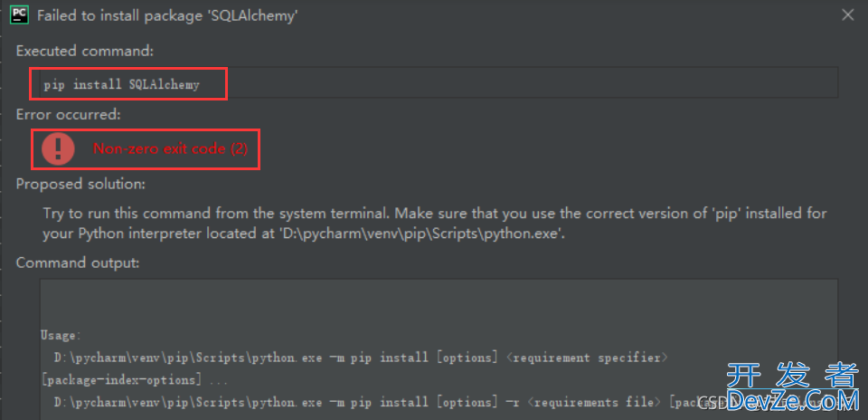
Task: Click the dialog title 'Failed to install package'
Action: pyautogui.click(x=168, y=15)
